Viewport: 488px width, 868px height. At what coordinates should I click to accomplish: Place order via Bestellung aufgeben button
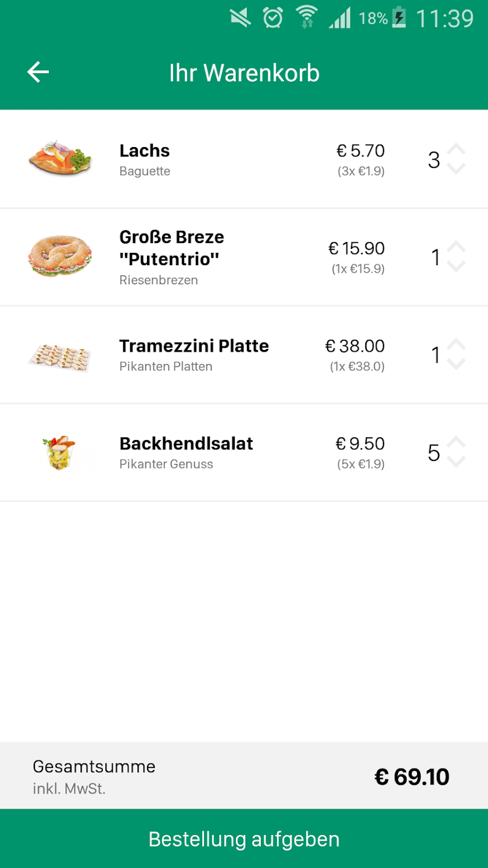tap(244, 839)
